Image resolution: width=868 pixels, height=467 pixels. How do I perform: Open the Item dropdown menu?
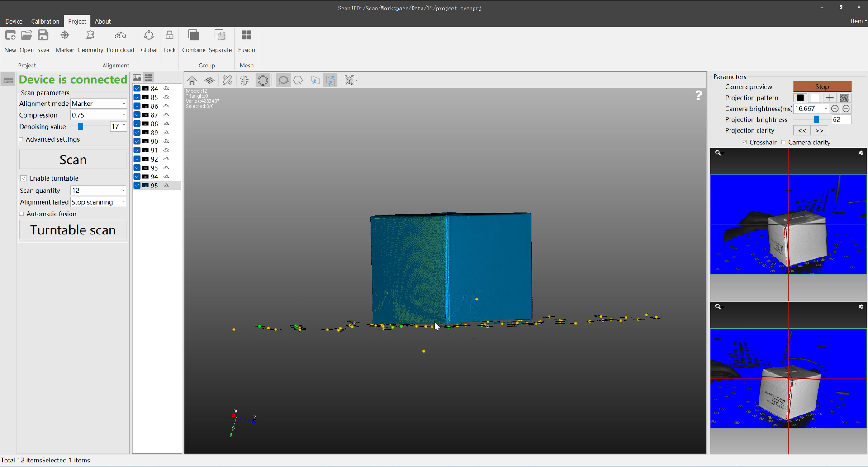(859, 21)
